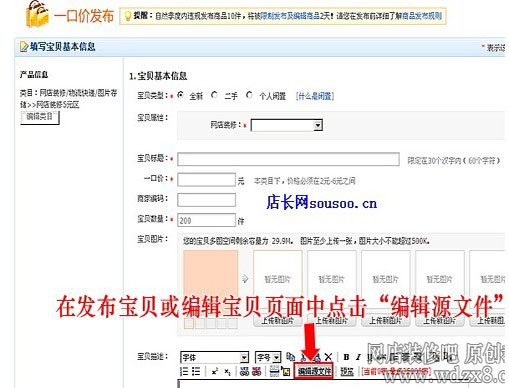
Task: Select the second 暂无图片 image placeholder
Action: pyautogui.click(x=332, y=279)
